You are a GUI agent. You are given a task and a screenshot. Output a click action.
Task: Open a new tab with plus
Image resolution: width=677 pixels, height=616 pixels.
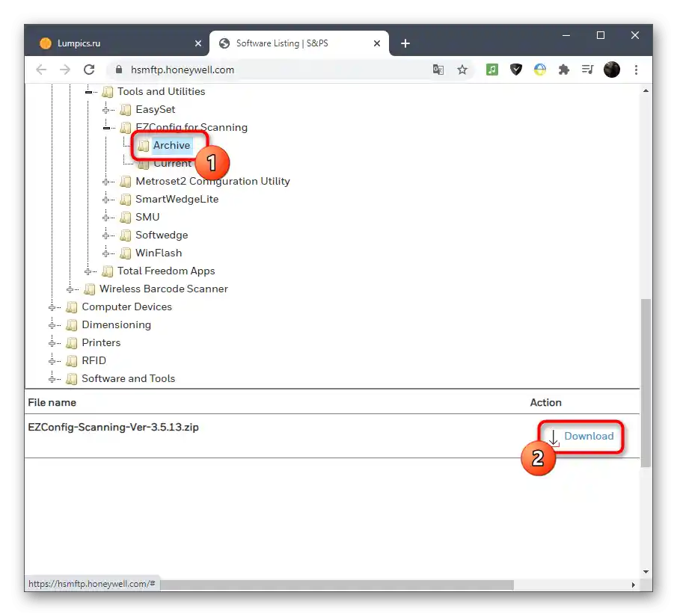[x=405, y=43]
